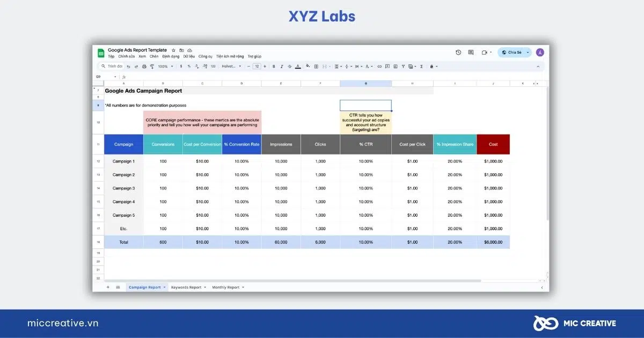The width and height of the screenshot is (644, 338).
Task: Open arrow beside Chia sẻ button
Action: 528,52
